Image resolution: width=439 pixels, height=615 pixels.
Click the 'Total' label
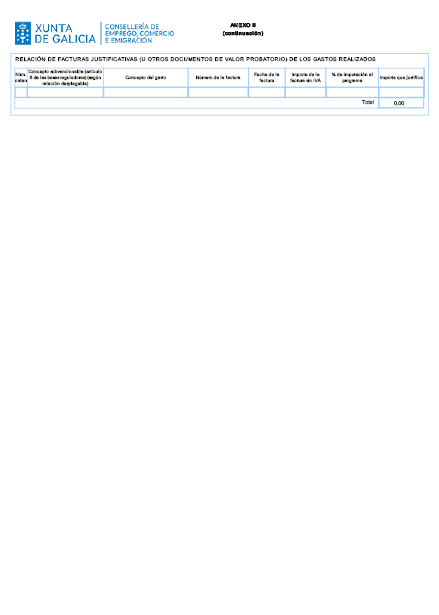(368, 102)
